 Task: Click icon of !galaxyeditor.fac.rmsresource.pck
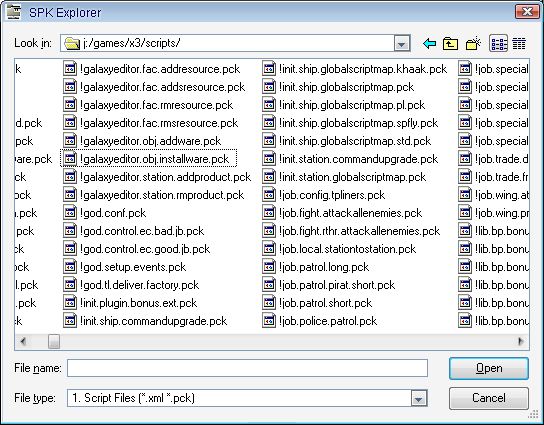click(70, 123)
